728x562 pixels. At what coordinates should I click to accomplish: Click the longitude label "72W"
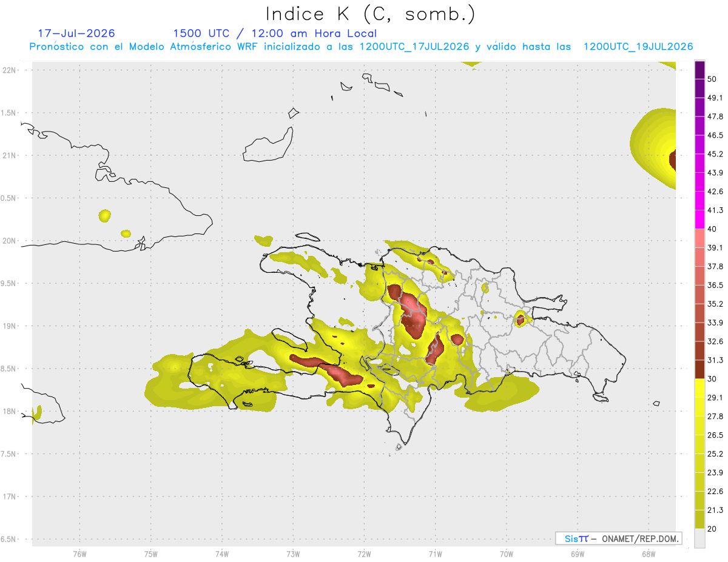364,554
